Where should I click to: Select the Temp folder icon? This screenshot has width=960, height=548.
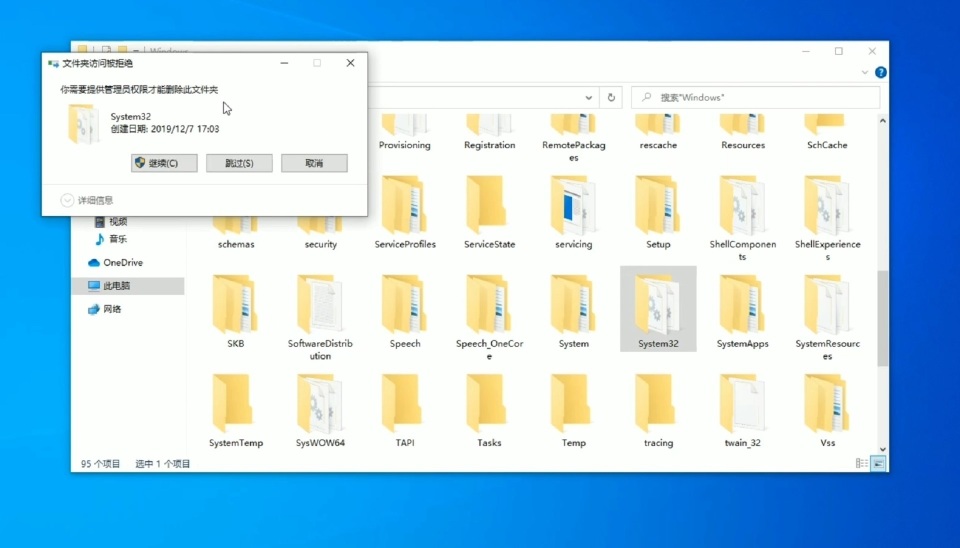572,403
